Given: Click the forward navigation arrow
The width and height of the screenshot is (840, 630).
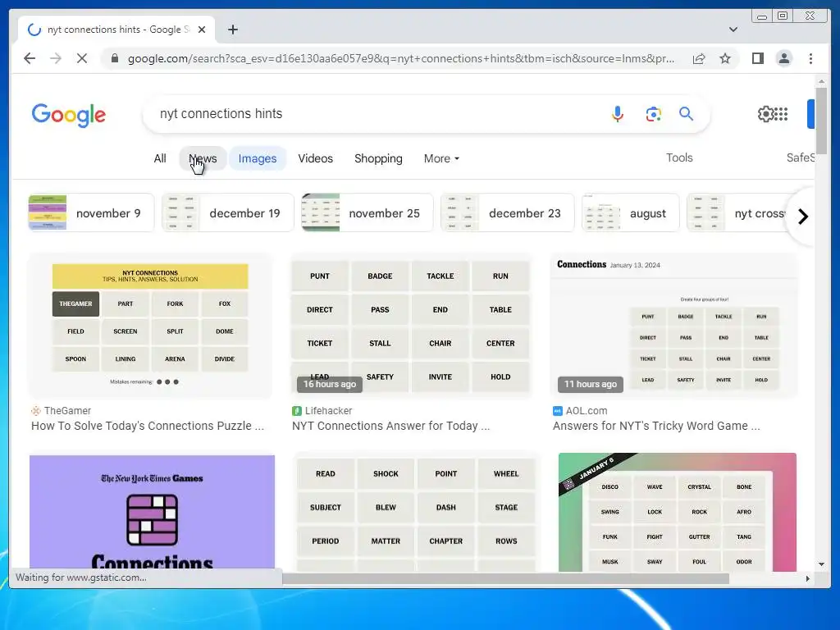Looking at the screenshot, I should [x=56, y=58].
